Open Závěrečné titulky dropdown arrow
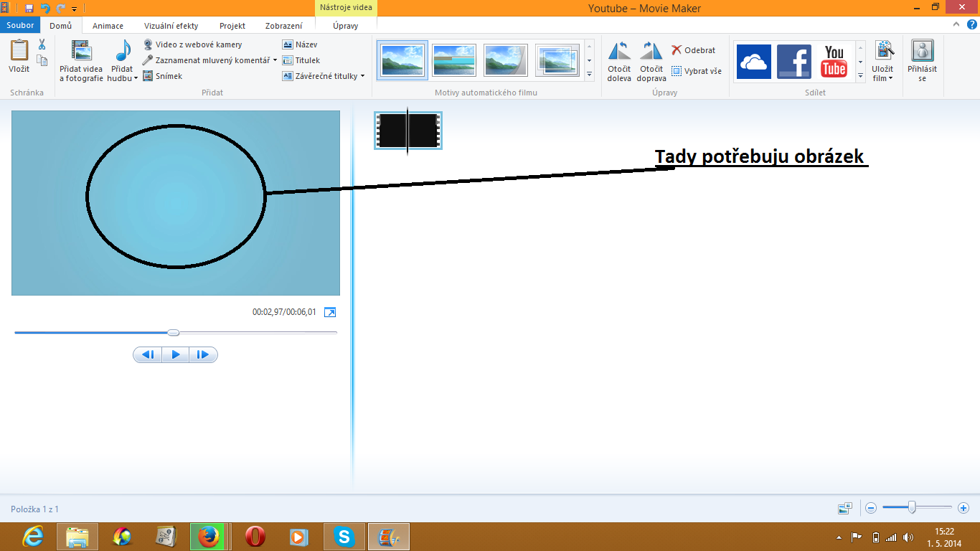980x551 pixels. pos(362,76)
